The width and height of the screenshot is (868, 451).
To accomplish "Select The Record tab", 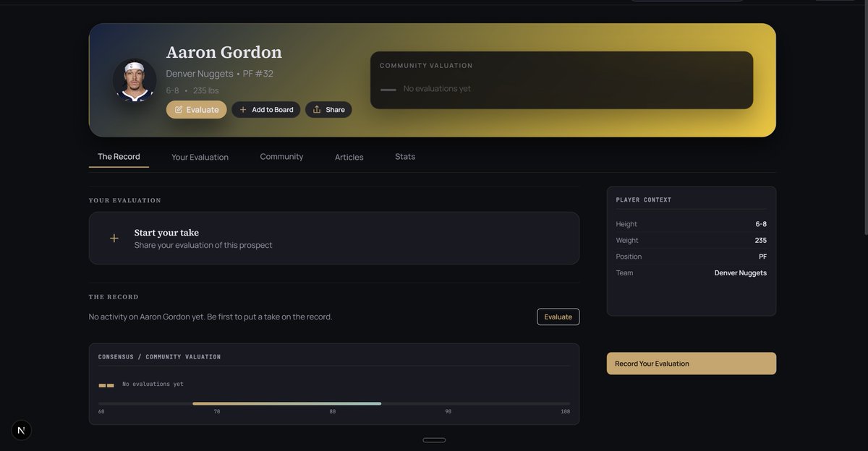I will click(119, 157).
